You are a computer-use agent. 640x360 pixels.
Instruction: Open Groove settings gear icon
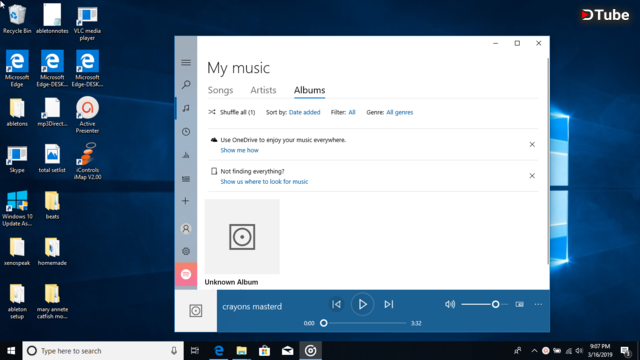186,251
